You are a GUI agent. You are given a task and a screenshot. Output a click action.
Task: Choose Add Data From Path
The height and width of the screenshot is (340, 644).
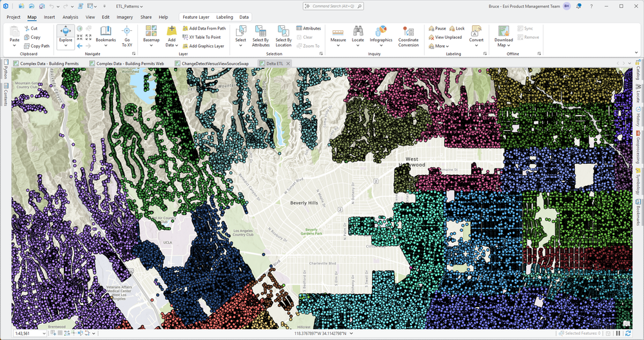click(204, 28)
